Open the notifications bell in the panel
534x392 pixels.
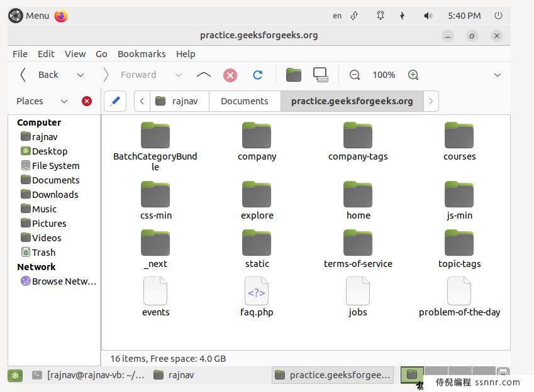tap(381, 16)
